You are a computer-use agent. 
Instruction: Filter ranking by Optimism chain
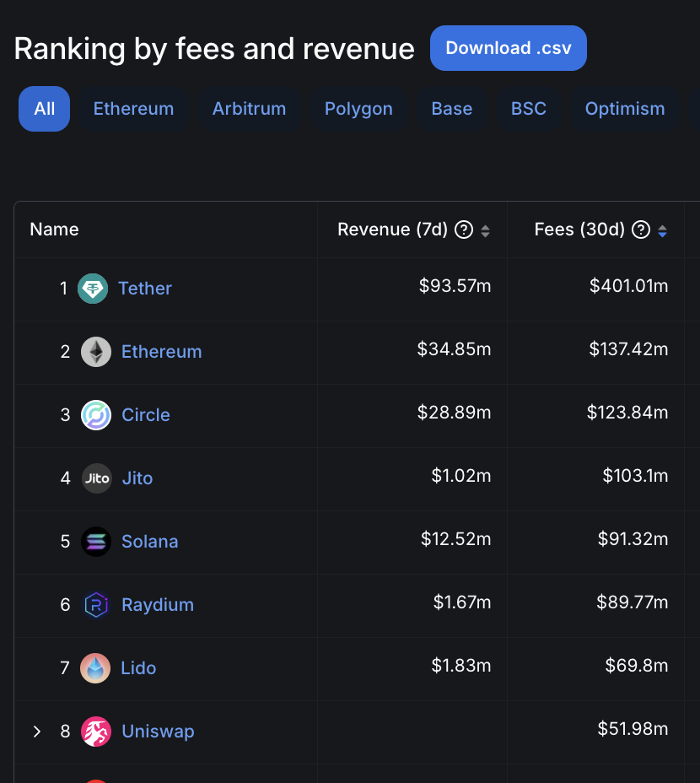pyautogui.click(x=624, y=109)
